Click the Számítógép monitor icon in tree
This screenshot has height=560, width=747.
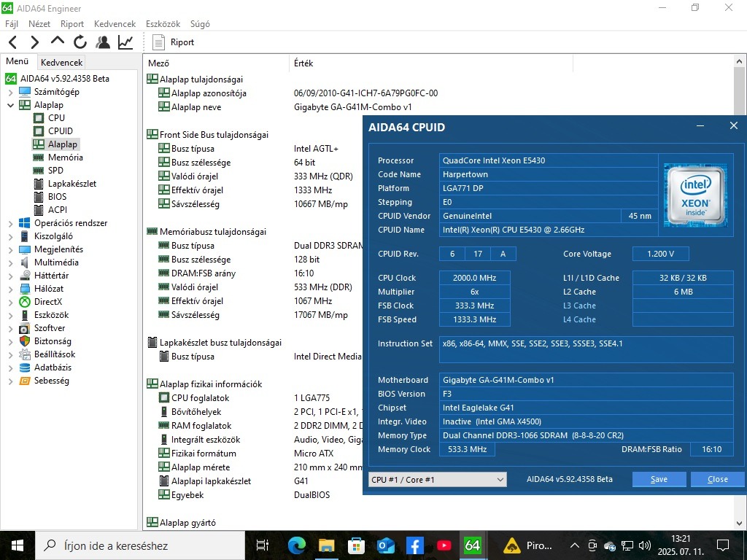click(25, 92)
